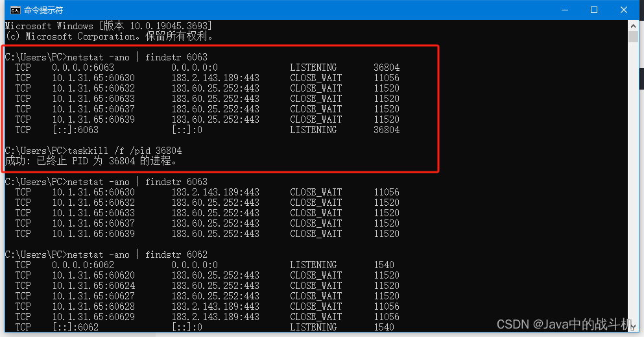This screenshot has height=337, width=644.
Task: Click the scrollbar up arrow
Action: [633, 25]
